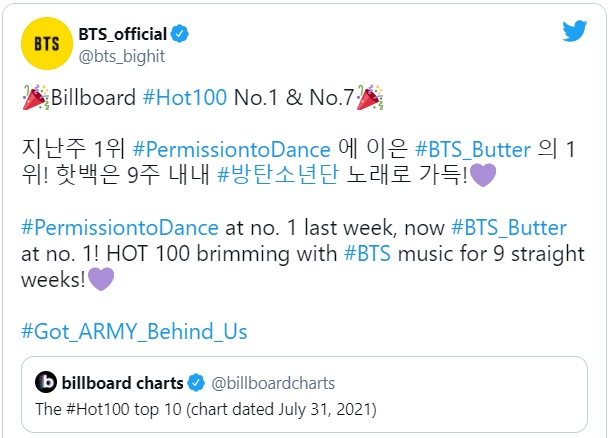This screenshot has height=438, width=610.
Task: Click the @bts_bighit handle
Action: tap(122, 56)
